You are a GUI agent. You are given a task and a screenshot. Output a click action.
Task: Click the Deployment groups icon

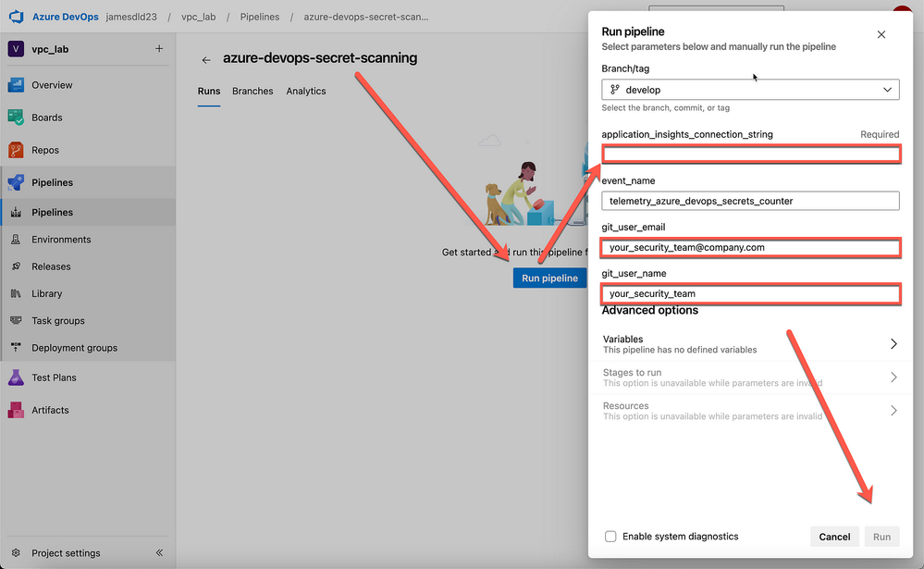click(x=16, y=347)
